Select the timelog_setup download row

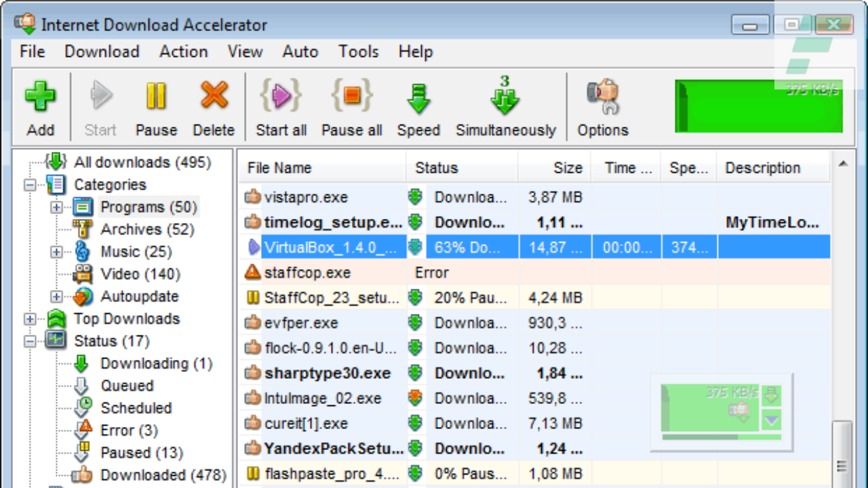[534, 222]
